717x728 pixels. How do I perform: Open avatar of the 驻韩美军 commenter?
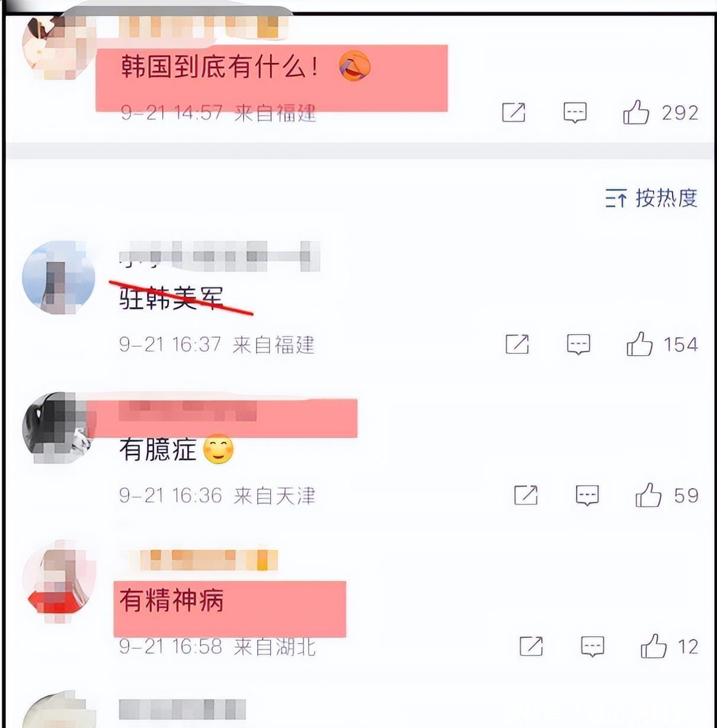coord(59,277)
